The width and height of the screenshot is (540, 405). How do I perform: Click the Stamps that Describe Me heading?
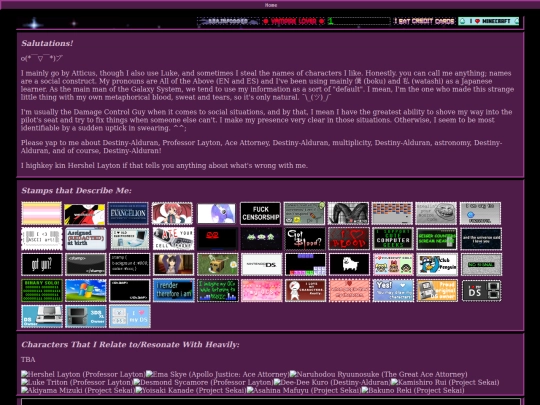(76, 190)
